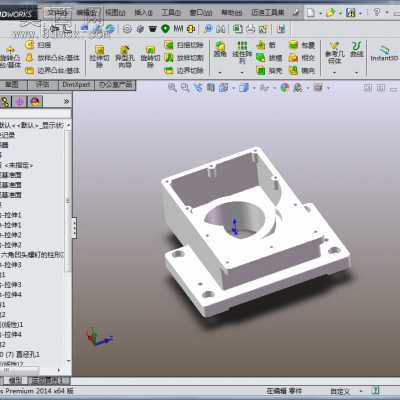The width and height of the screenshot is (400, 400).
Task: Click the Open file folder icon
Action: click(x=331, y=13)
